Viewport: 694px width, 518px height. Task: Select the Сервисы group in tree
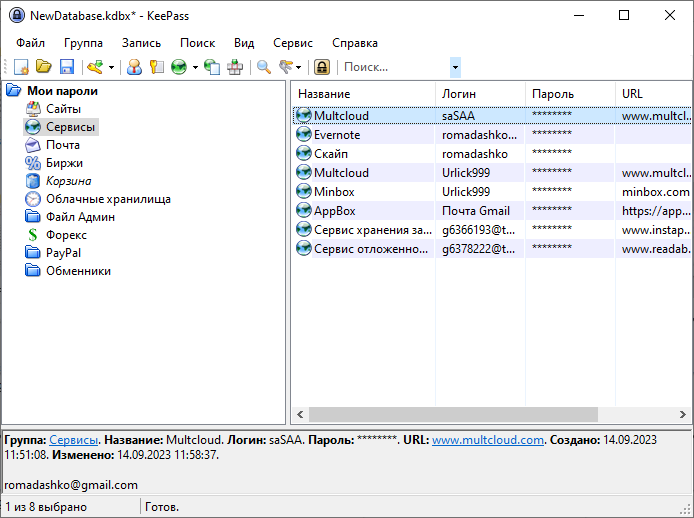click(70, 127)
